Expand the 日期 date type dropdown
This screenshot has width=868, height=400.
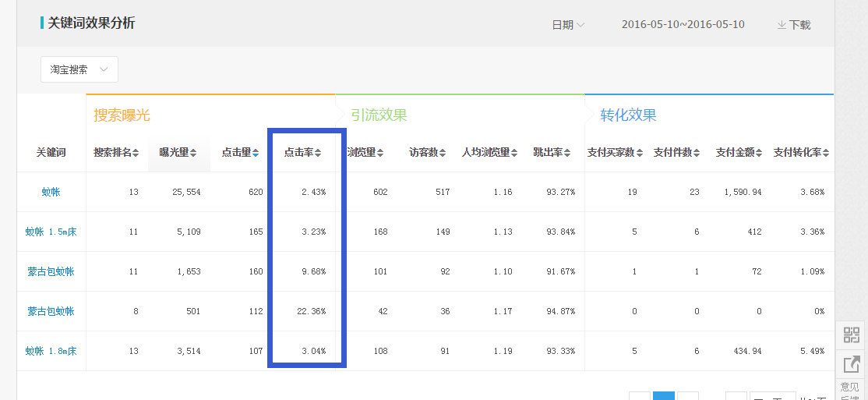[568, 25]
